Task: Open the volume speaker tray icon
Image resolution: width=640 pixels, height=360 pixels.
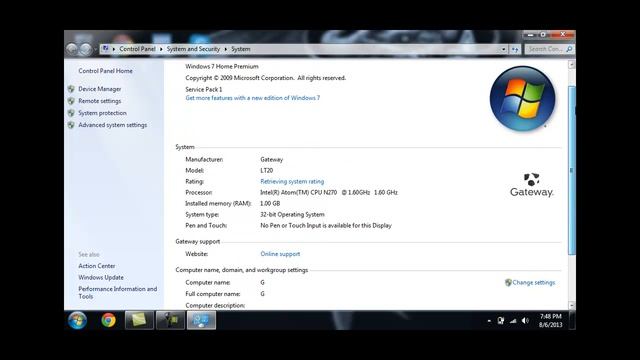Action: click(x=525, y=321)
